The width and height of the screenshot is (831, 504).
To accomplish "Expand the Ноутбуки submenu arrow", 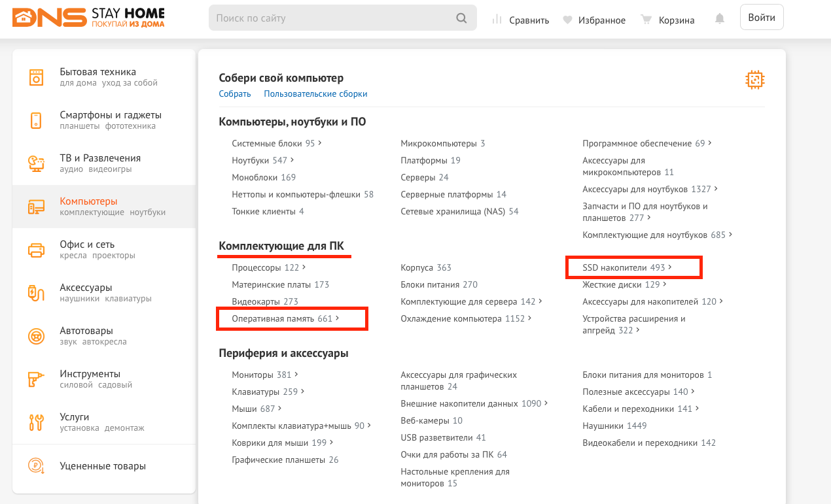I will 292,160.
